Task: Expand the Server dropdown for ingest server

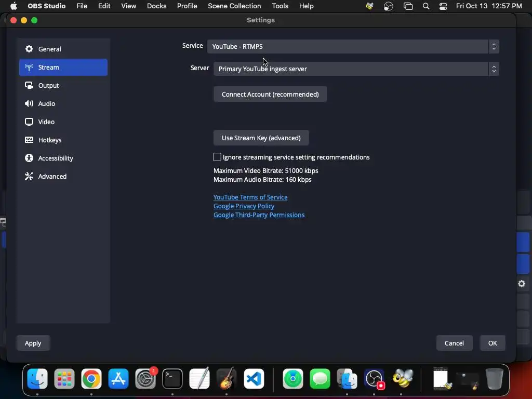Action: [x=356, y=69]
